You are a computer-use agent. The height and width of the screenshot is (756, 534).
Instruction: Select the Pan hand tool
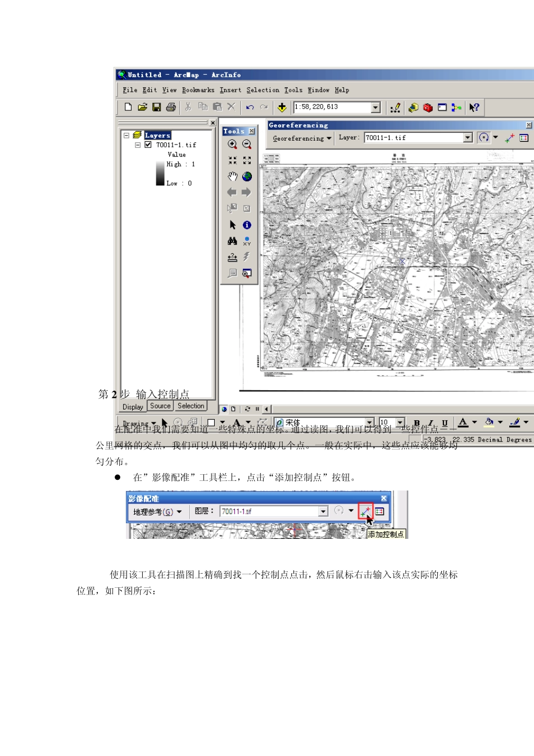pos(232,177)
